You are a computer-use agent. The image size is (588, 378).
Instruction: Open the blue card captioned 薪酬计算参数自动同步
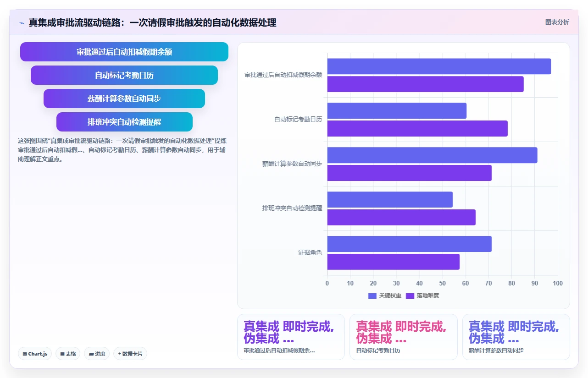click(516, 337)
